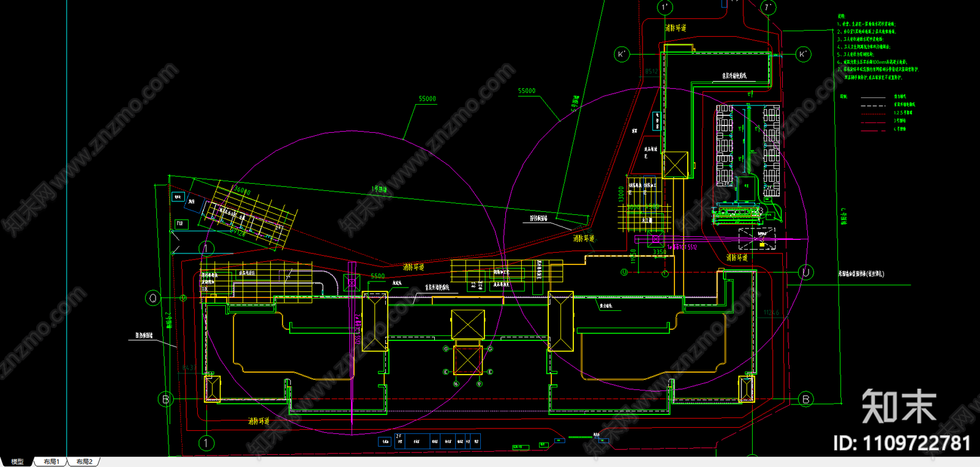Select the large U axis bubble on right
Image resolution: width=980 pixels, height=467 pixels.
point(806,272)
